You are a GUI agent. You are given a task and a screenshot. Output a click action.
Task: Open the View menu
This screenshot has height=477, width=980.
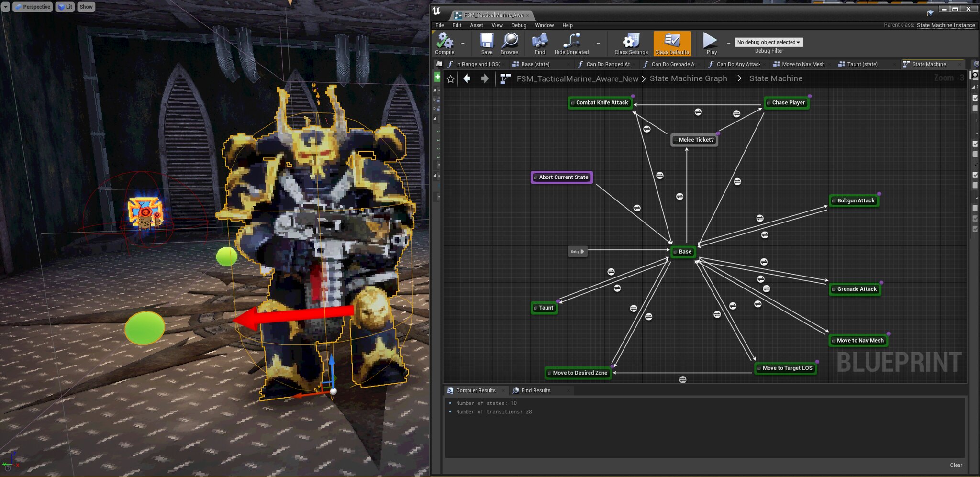tap(497, 25)
